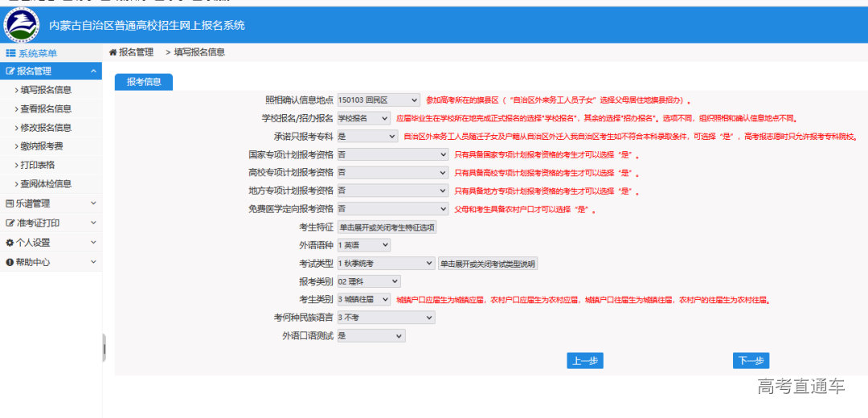Select the 报考信息 tab
This screenshot has height=418, width=868.
coord(144,82)
